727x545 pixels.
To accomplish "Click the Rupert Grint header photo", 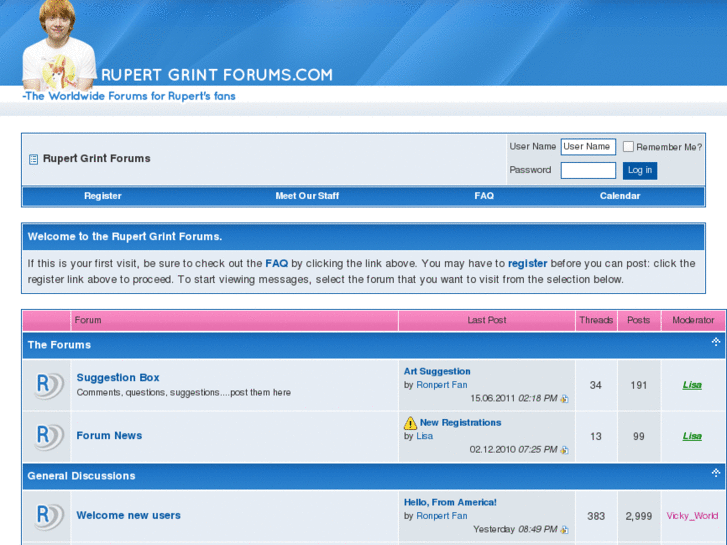I will coord(58,45).
